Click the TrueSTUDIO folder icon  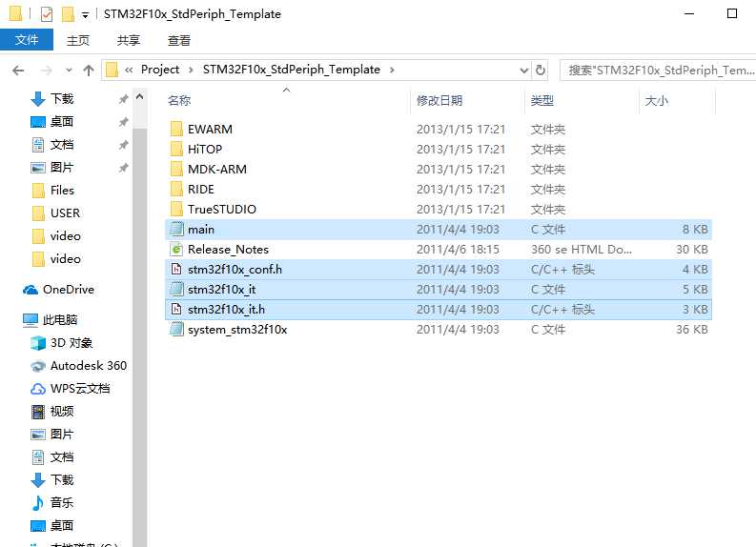click(176, 209)
